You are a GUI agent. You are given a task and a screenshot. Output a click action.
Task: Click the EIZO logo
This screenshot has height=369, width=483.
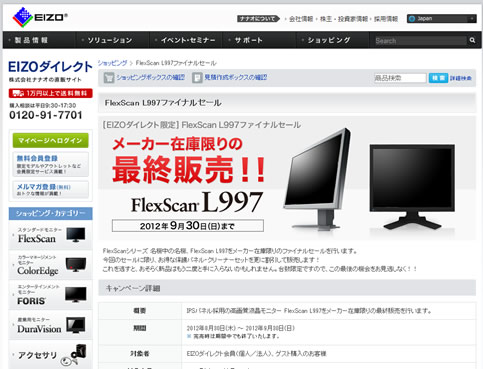point(40,17)
